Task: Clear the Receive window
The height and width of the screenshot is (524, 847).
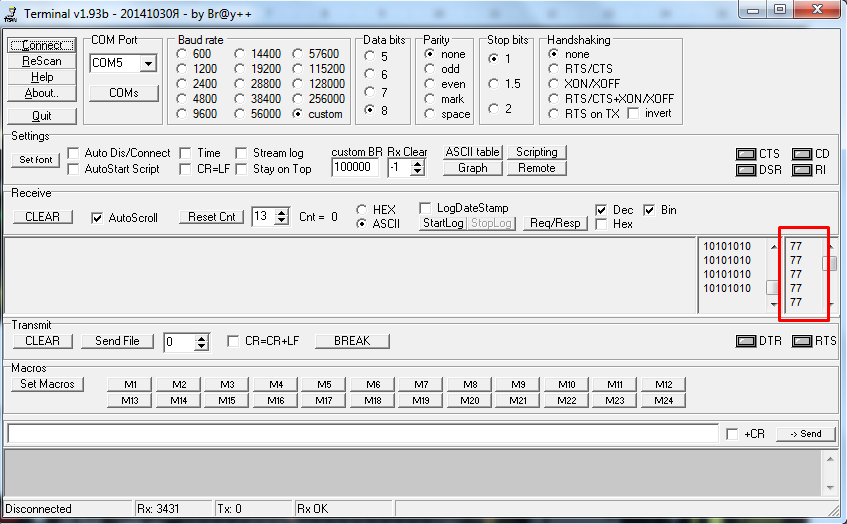Action: pos(43,217)
